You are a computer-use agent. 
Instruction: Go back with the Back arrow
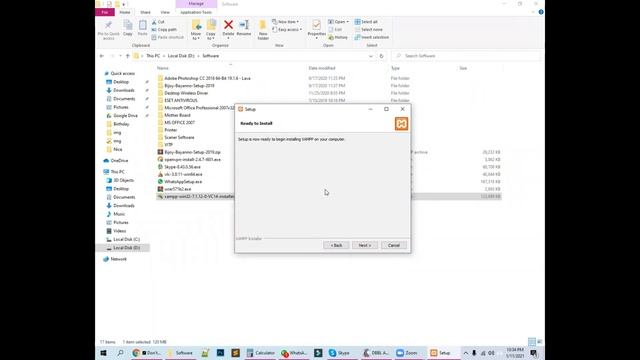[102, 56]
